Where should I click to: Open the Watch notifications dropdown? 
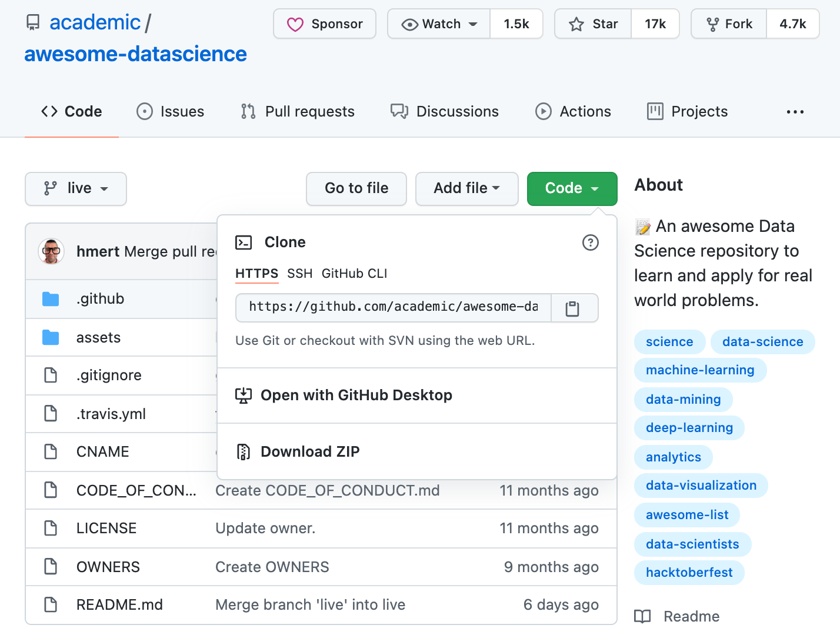(x=439, y=24)
